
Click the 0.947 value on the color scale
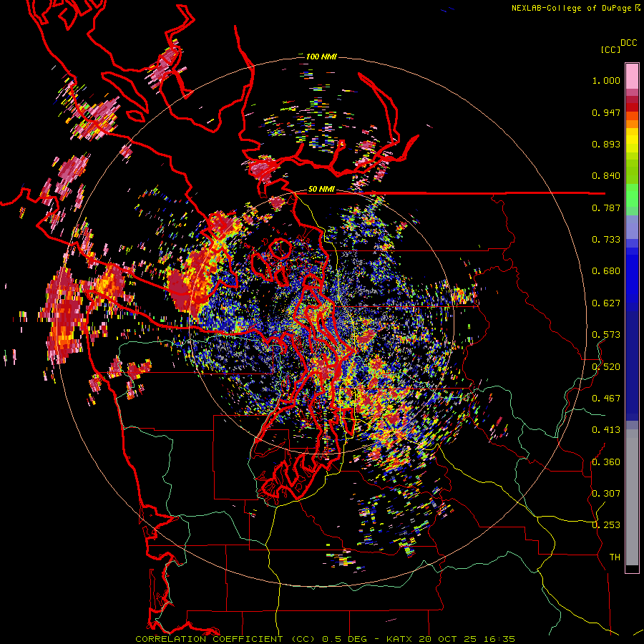[606, 112]
